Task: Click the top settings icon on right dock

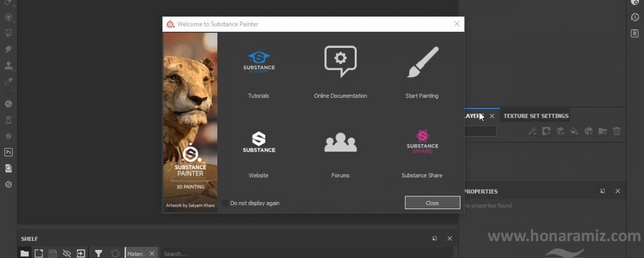Action: [x=634, y=3]
